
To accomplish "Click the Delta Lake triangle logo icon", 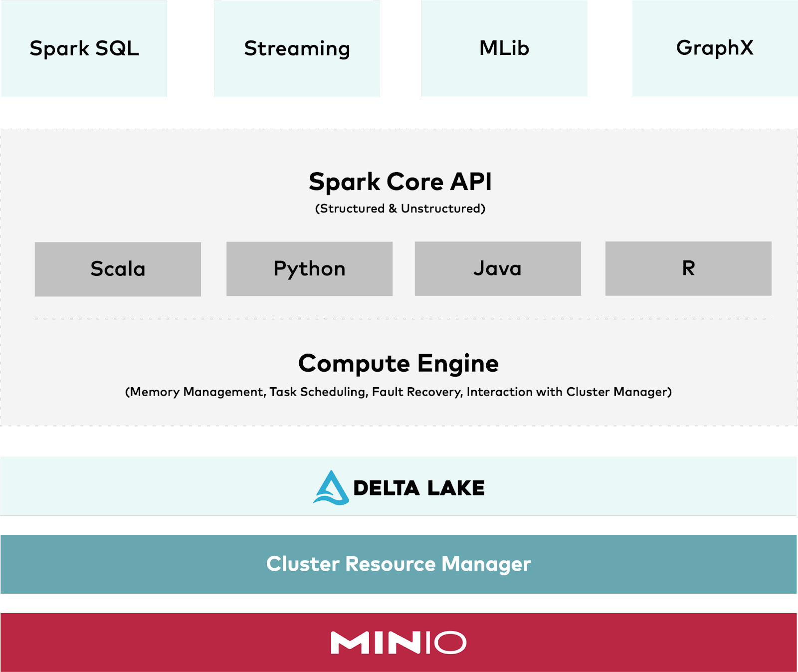I will (x=331, y=488).
